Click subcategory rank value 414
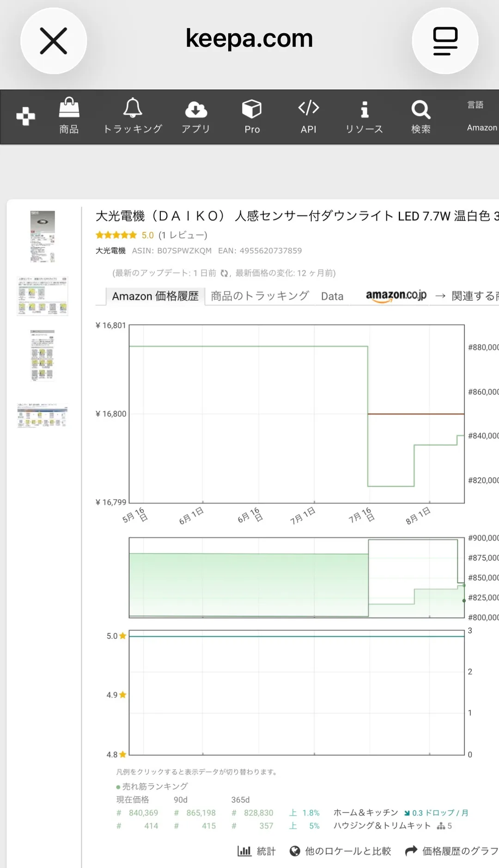 coord(151,825)
